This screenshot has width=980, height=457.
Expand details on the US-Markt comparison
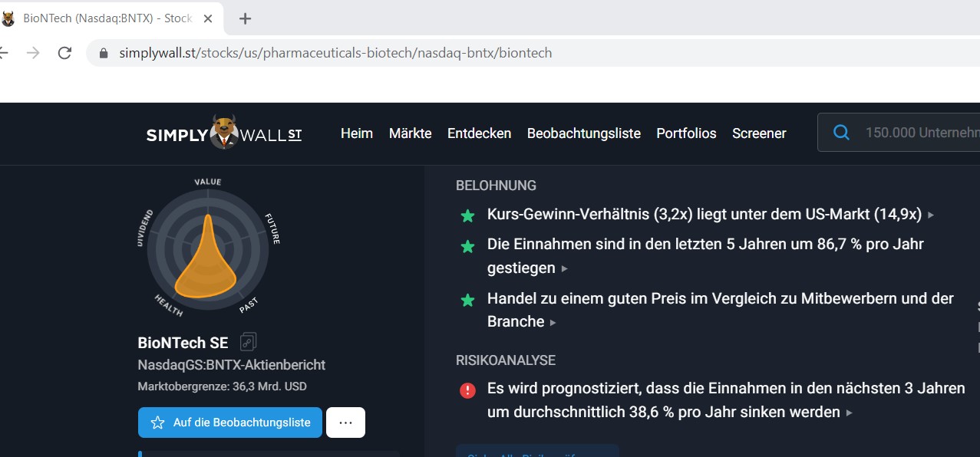[930, 215]
